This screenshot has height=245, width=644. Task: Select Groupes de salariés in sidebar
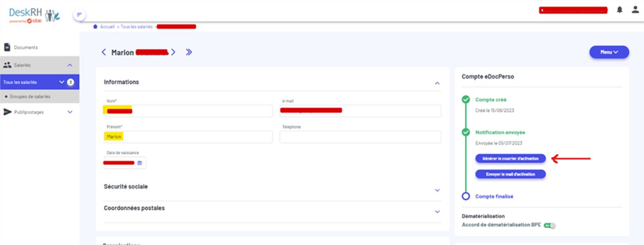(x=30, y=97)
